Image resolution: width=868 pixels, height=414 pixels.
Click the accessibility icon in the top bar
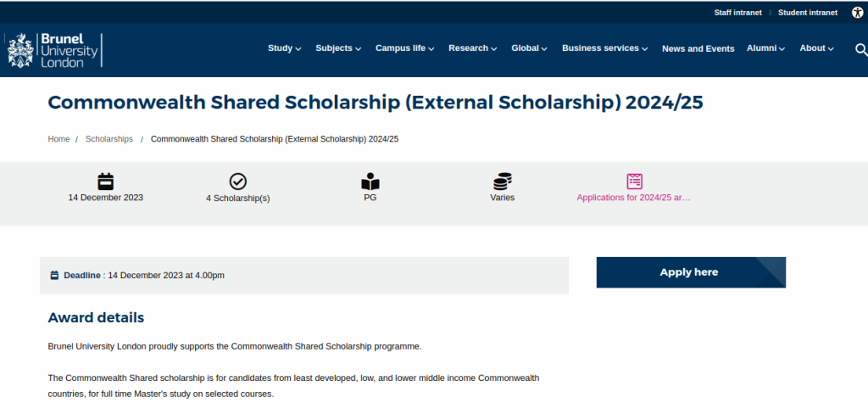[x=857, y=13]
